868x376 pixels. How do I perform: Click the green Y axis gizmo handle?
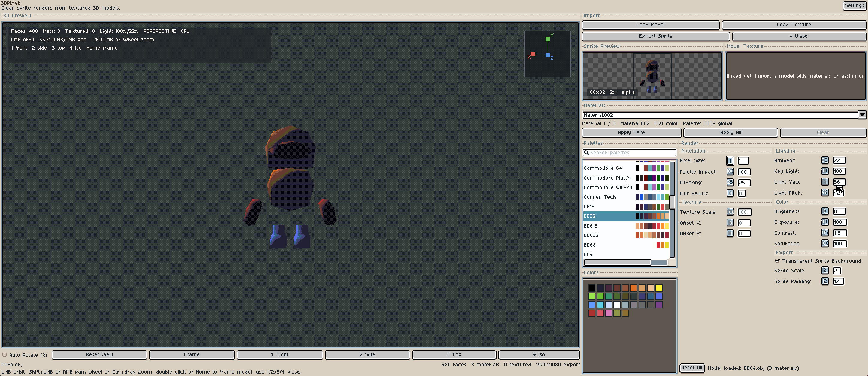click(x=548, y=39)
